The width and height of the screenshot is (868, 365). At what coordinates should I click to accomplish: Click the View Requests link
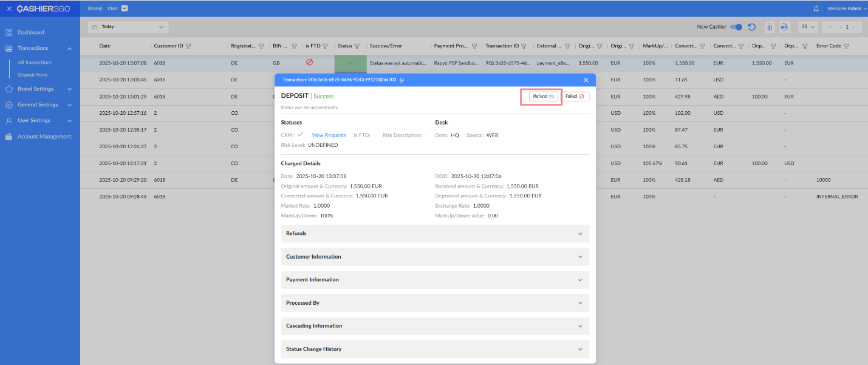(x=329, y=135)
